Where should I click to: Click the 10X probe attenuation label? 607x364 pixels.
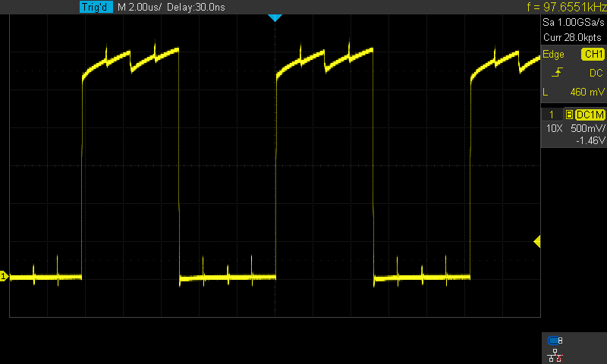[554, 128]
